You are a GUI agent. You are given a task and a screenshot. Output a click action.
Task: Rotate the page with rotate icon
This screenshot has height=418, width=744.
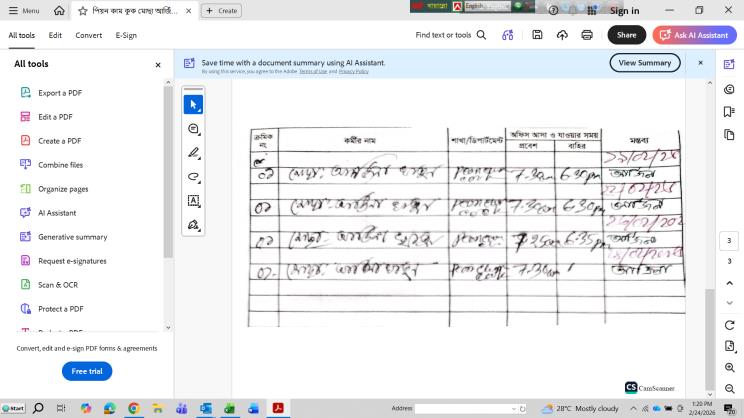coord(729,325)
